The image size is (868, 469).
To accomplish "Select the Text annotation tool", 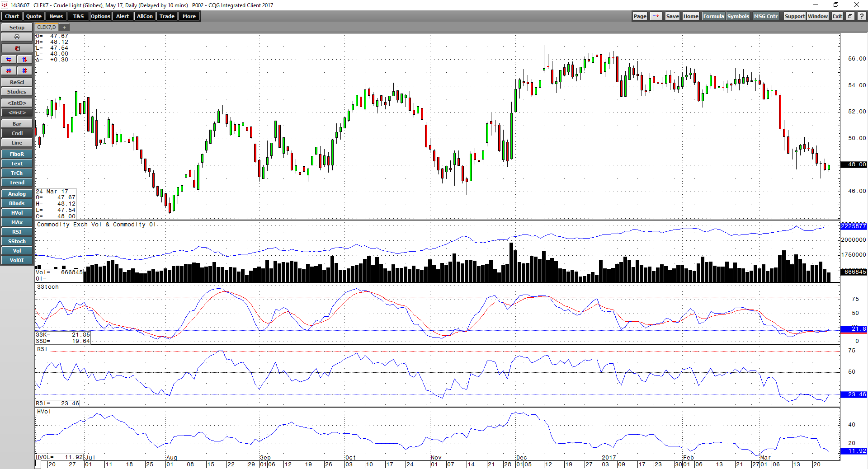I will 17,164.
